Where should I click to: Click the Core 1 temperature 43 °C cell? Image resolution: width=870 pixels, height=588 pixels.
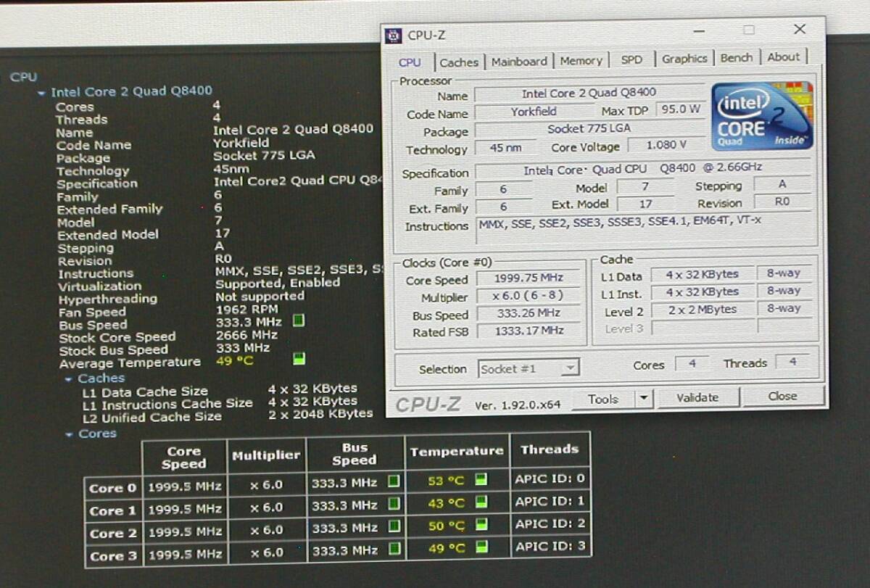pos(457,503)
